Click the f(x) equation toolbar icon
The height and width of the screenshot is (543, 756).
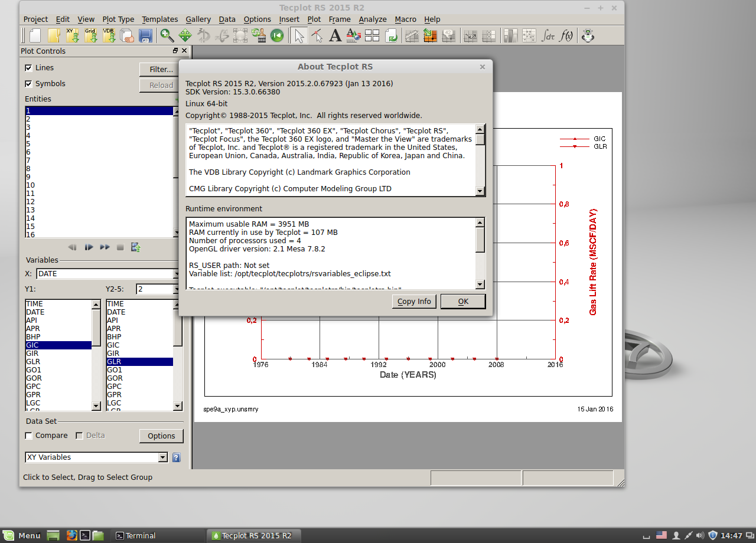click(566, 35)
